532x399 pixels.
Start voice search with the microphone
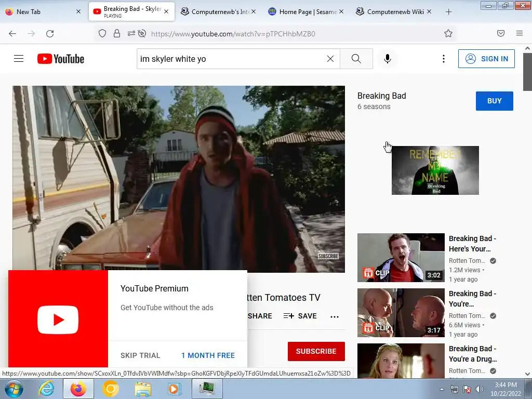[388, 59]
